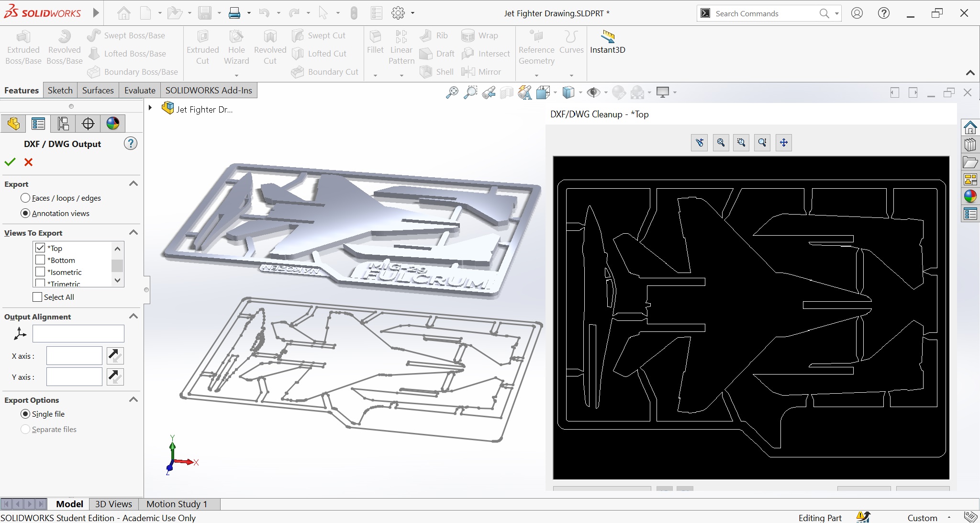Click the green checkmark confirm button
The height and width of the screenshot is (523, 980).
click(10, 161)
